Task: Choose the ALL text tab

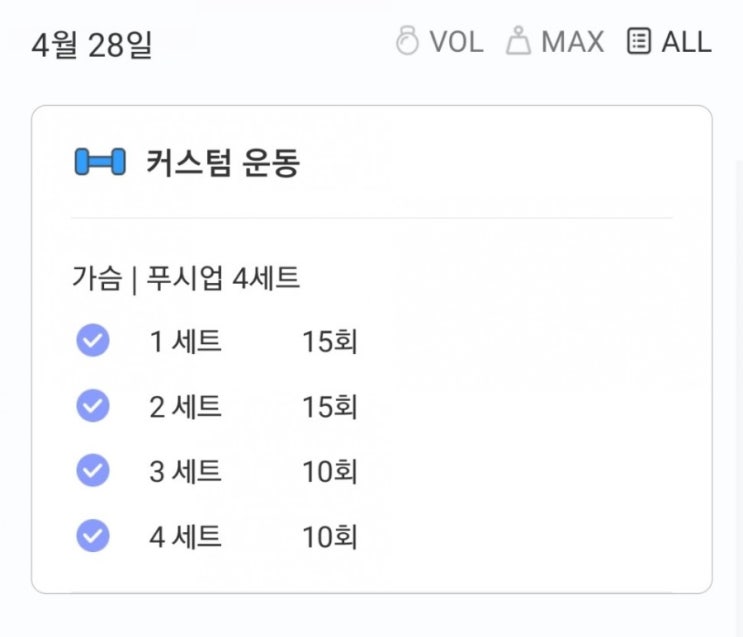Action: point(686,42)
